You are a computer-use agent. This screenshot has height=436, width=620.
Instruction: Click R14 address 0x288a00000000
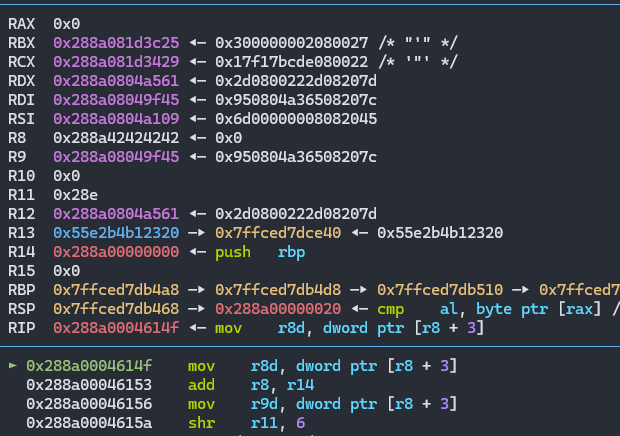click(116, 252)
